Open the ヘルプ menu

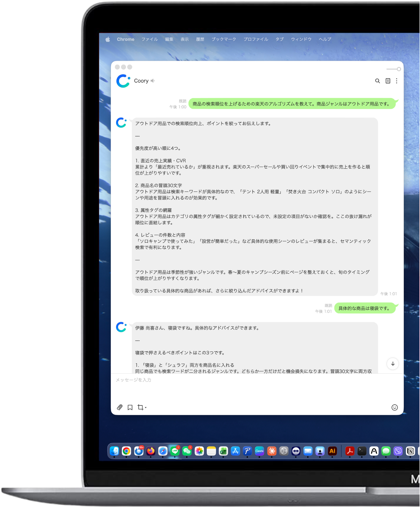coord(325,39)
